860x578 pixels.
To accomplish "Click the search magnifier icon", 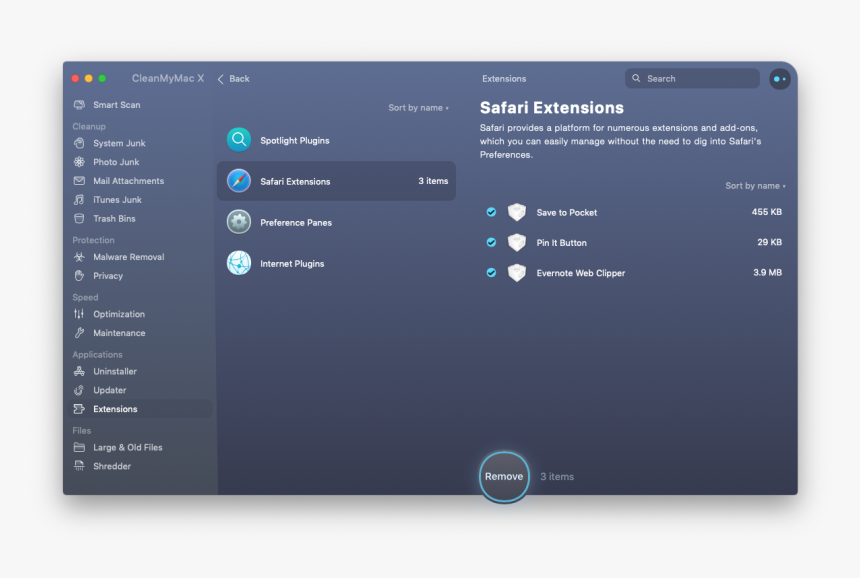I will click(x=636, y=78).
